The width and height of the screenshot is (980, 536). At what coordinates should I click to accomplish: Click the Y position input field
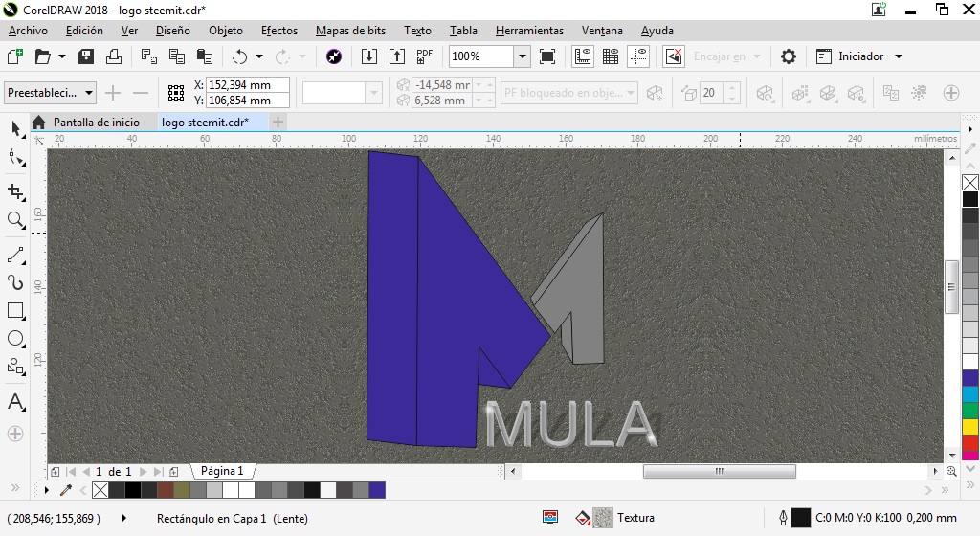tap(248, 100)
